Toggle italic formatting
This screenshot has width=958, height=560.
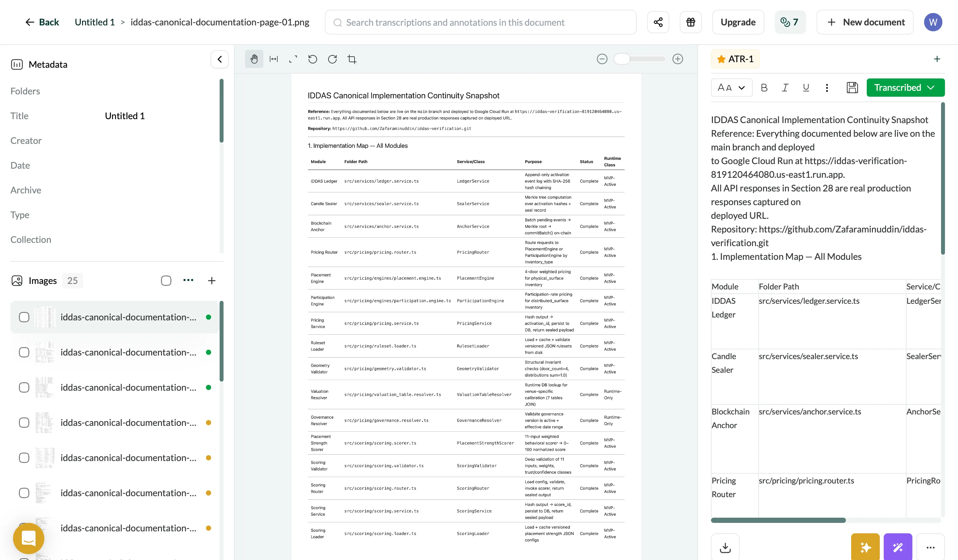pos(785,88)
